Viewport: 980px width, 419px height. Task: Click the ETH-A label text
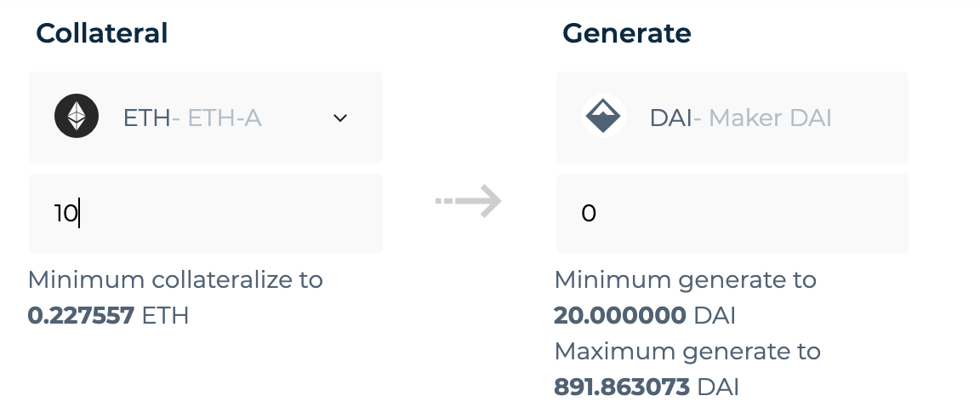coord(225,118)
